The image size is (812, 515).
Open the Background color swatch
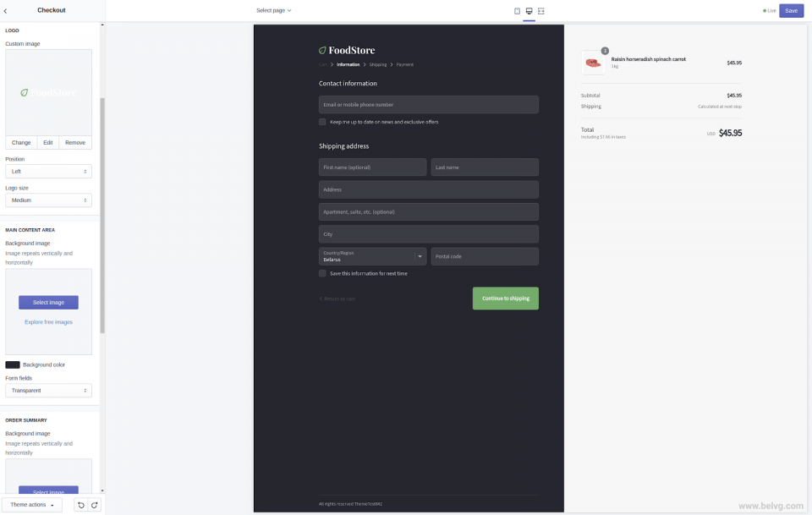click(13, 365)
